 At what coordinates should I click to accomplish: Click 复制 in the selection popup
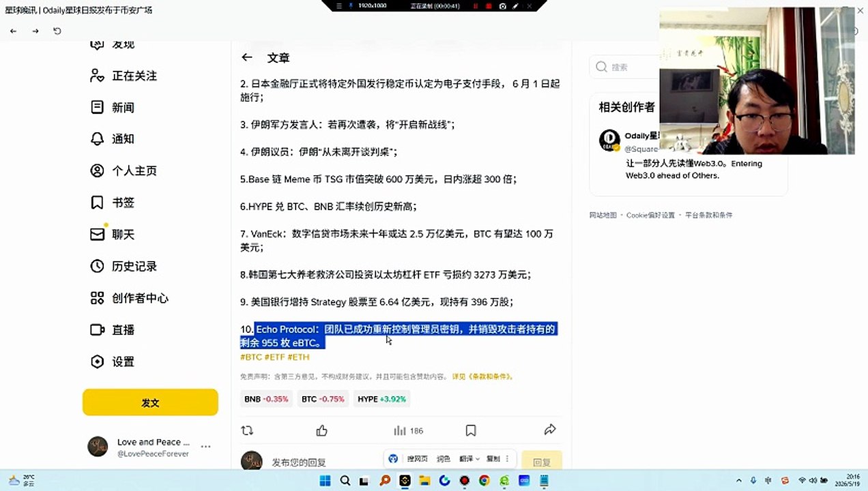493,459
